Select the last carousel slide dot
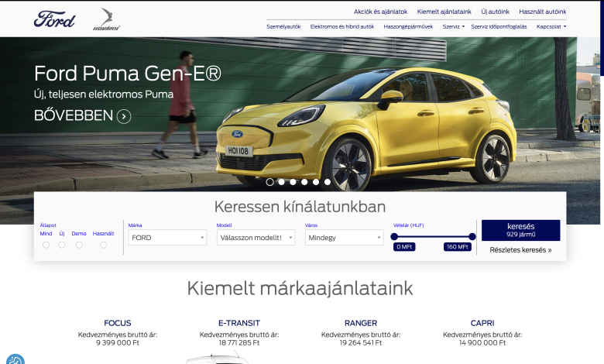 coord(328,182)
